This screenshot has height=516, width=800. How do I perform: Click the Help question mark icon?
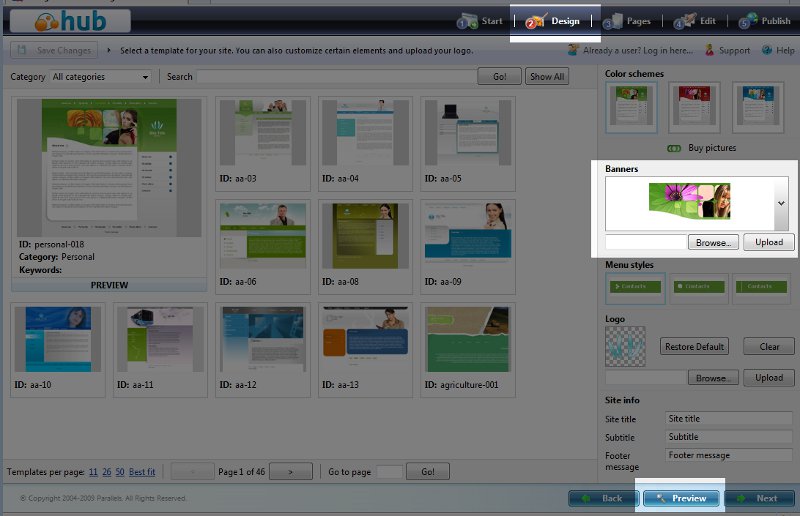[766, 50]
